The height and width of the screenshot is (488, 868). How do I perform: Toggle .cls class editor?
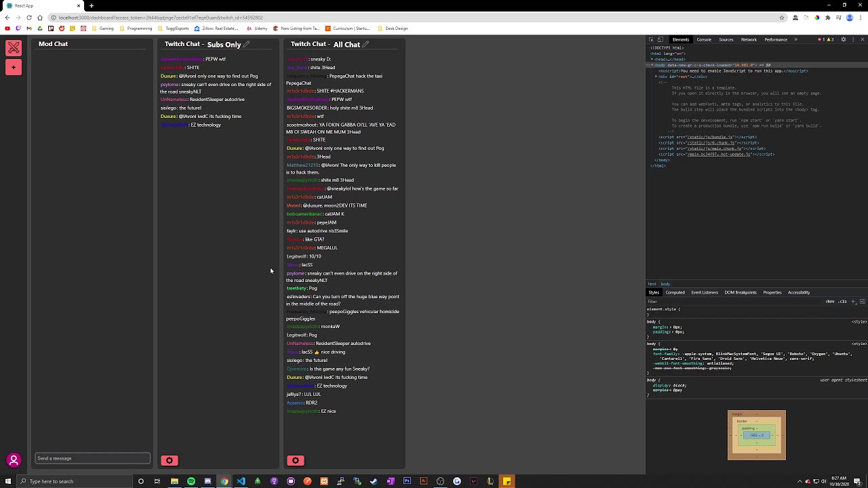coord(842,301)
